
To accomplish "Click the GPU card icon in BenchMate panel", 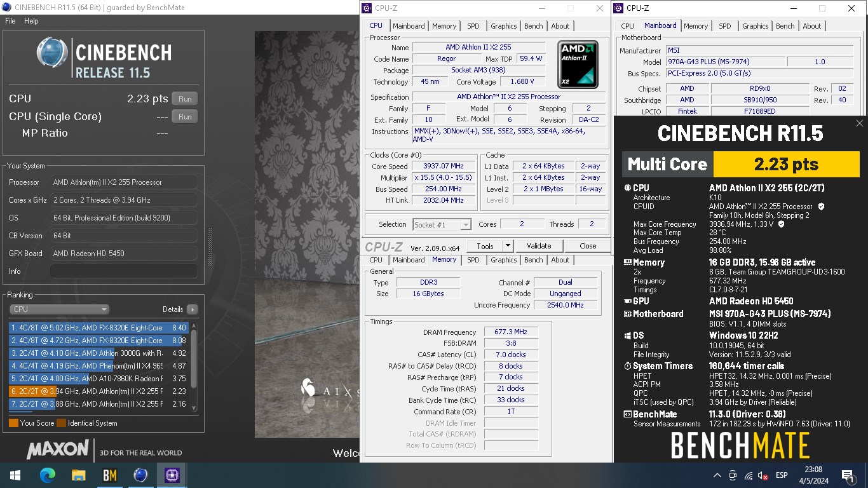I will point(628,301).
